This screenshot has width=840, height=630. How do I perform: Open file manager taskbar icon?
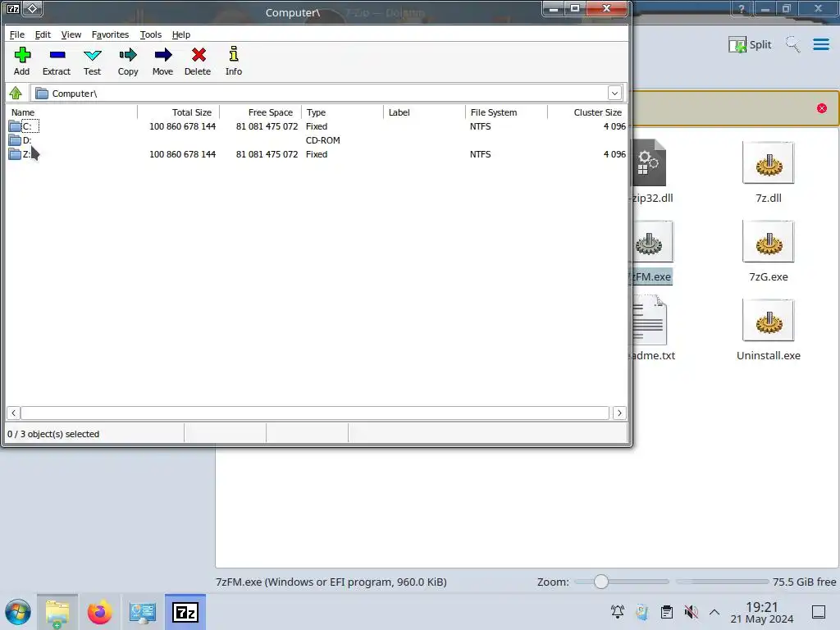click(57, 612)
